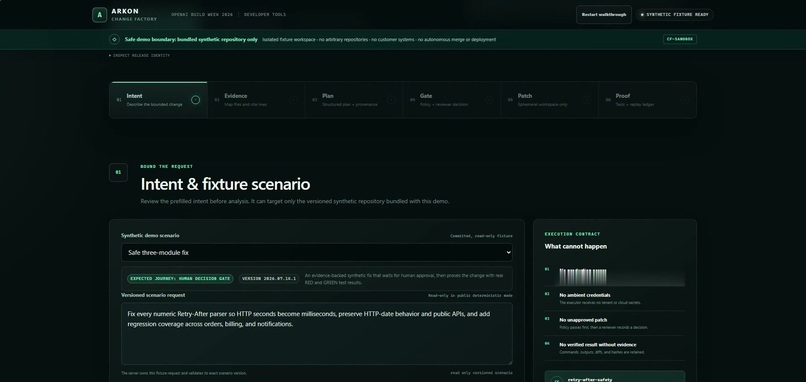Image resolution: width=806 pixels, height=382 pixels.
Task: Click the 'Bound the request' label
Action: click(167, 167)
